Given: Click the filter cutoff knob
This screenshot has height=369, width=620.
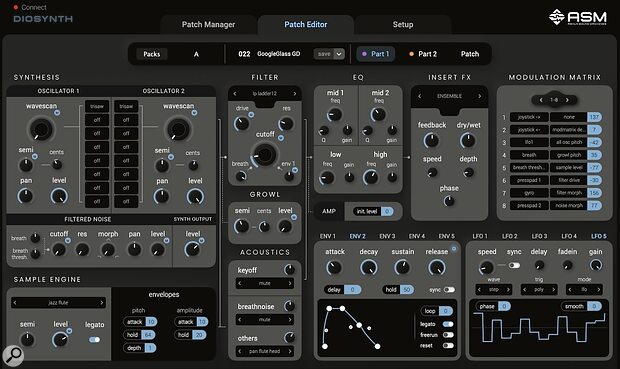Looking at the screenshot, I should pyautogui.click(x=265, y=155).
